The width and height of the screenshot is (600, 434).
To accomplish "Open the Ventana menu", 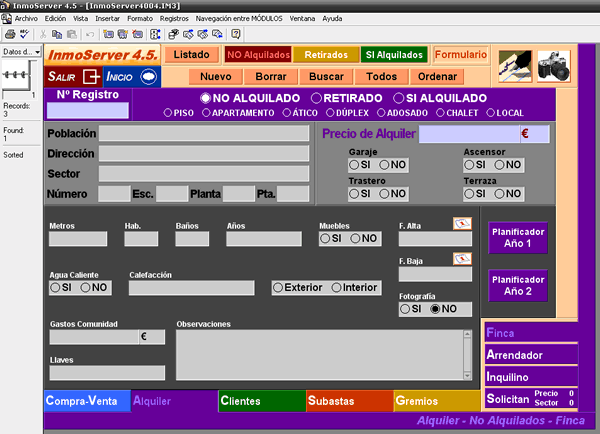I will point(302,18).
